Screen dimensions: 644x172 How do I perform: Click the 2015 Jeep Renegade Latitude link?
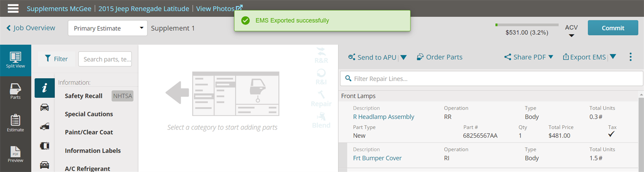click(x=144, y=9)
